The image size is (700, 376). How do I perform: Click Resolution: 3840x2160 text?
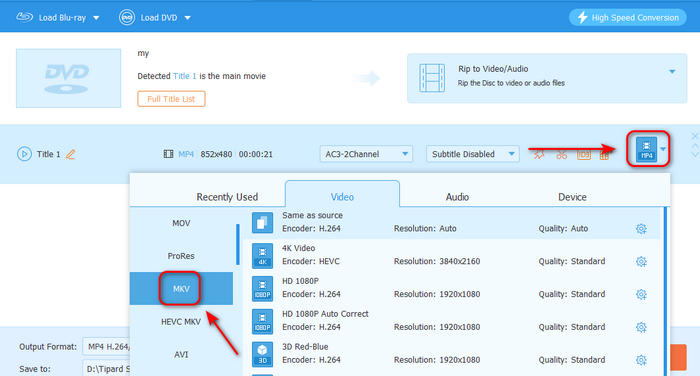pyautogui.click(x=437, y=261)
